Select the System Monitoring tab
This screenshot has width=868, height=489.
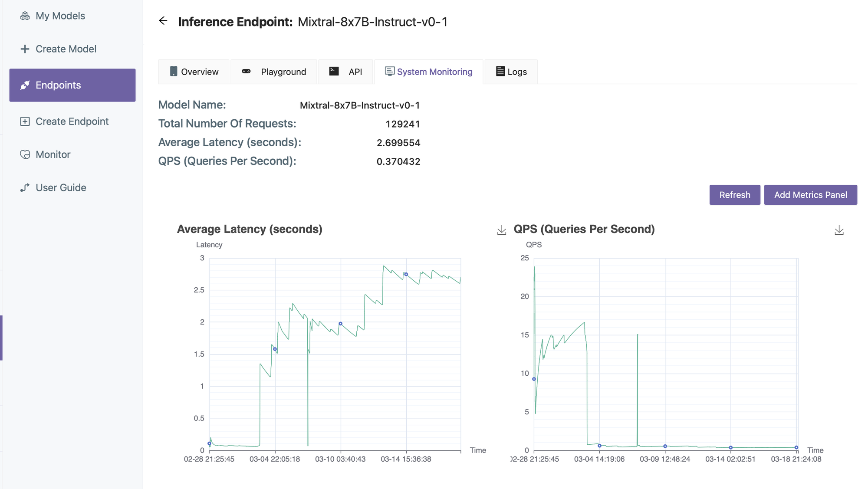tap(429, 72)
